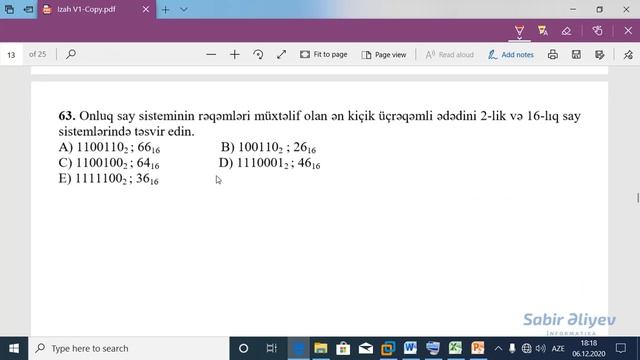Open Task View
The image size is (640, 360).
coord(271,348)
